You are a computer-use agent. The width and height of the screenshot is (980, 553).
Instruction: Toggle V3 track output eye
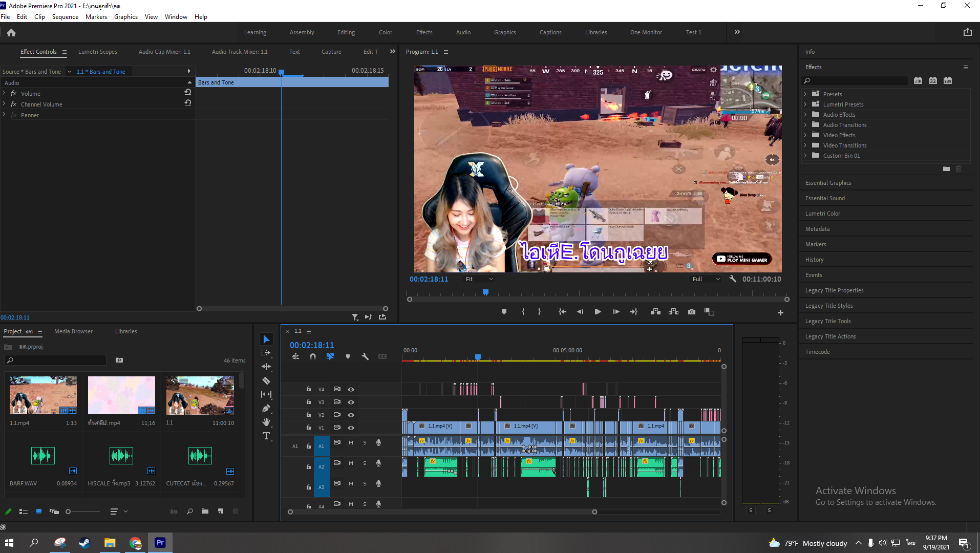coord(351,402)
